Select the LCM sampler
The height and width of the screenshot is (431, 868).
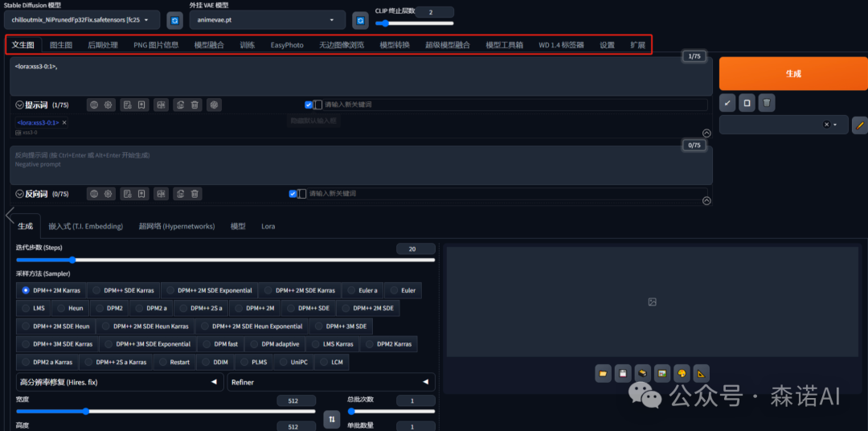click(x=332, y=362)
